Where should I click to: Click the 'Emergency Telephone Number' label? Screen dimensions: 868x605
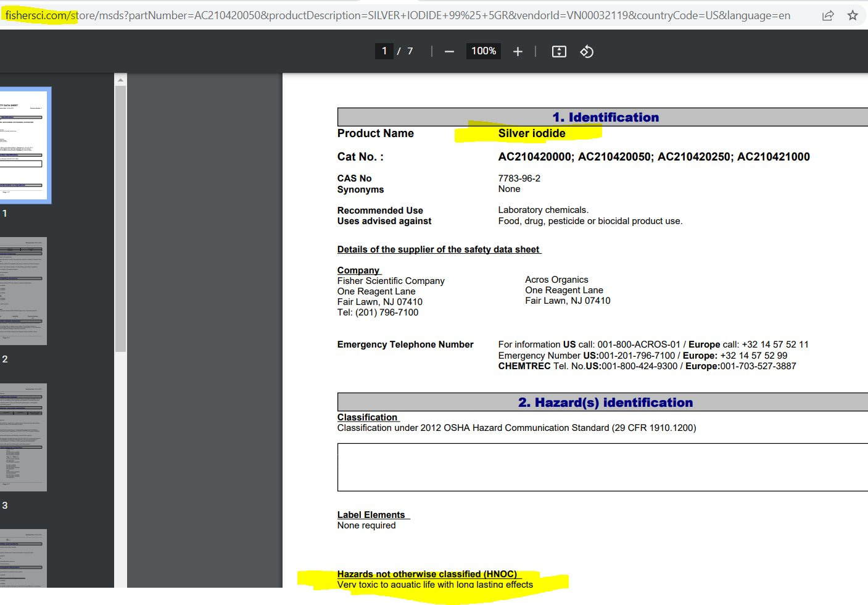(405, 344)
